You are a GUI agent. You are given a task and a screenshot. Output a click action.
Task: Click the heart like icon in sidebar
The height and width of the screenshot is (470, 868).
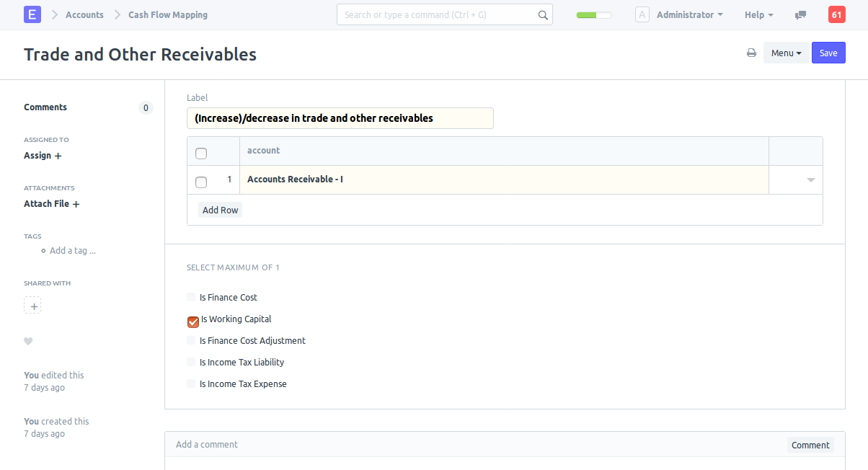28,342
